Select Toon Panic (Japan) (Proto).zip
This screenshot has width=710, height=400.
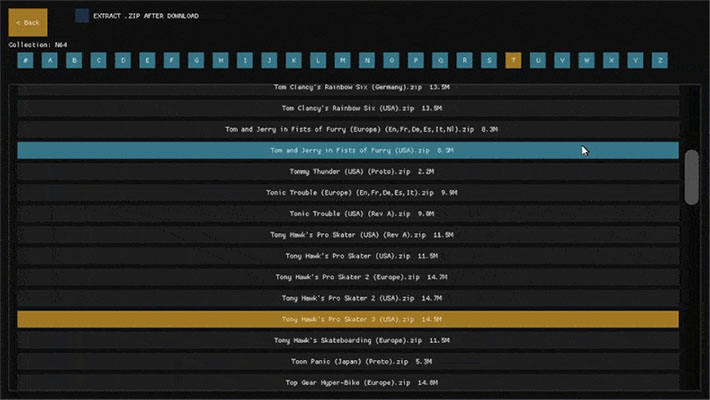348,361
